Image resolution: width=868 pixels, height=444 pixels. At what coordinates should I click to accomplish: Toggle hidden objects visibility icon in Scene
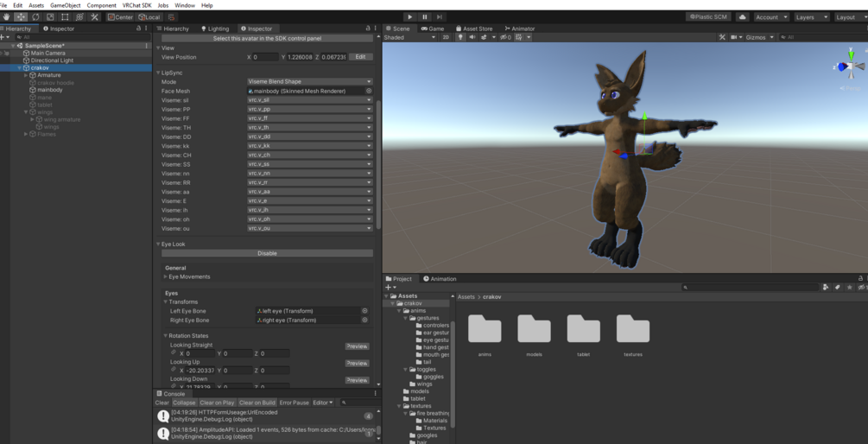pyautogui.click(x=505, y=37)
